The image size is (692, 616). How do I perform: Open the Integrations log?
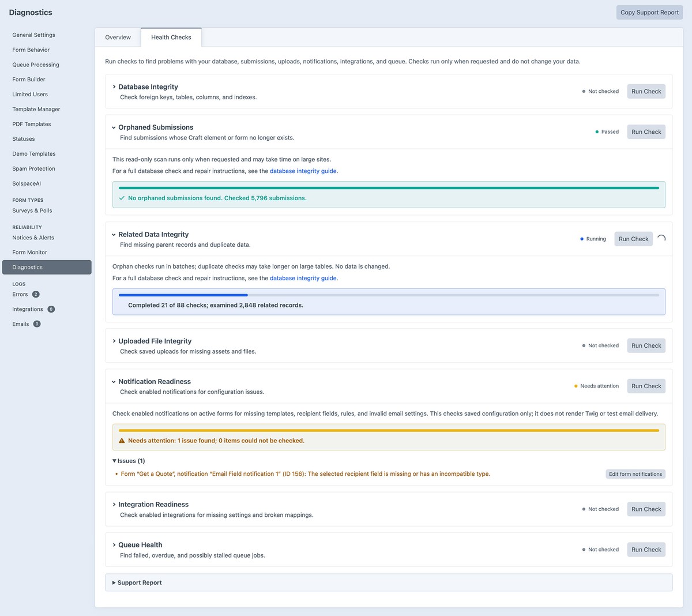(x=28, y=309)
